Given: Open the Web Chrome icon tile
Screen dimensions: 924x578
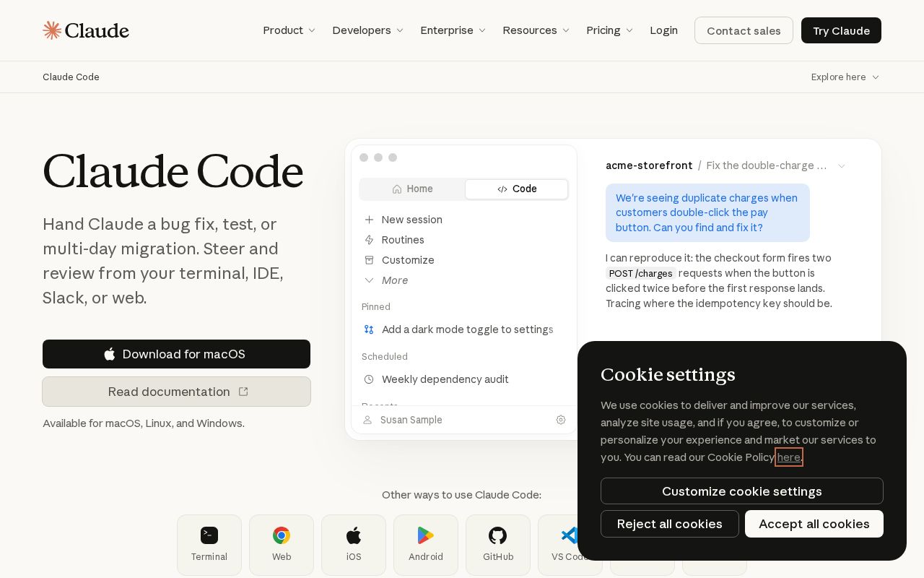Looking at the screenshot, I should [x=282, y=545].
